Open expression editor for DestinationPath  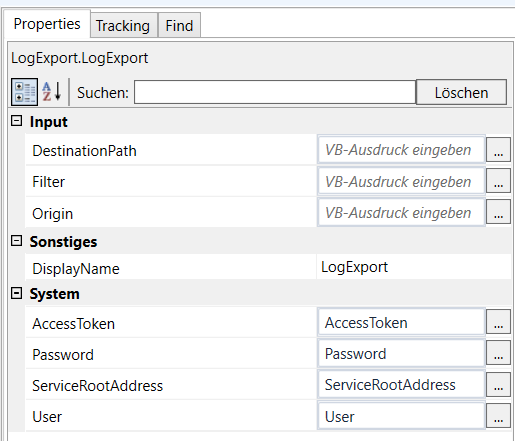(498, 150)
